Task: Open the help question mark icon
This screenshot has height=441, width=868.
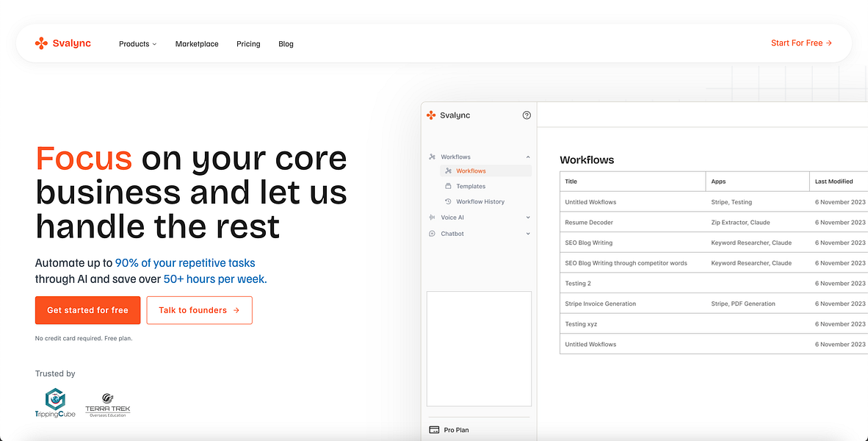Action: 527,115
